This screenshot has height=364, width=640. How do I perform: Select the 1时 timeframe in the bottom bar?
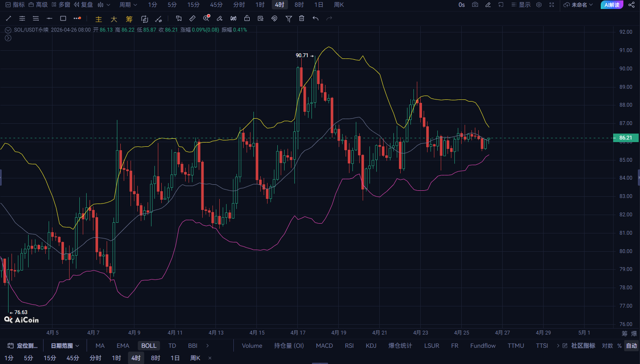[x=116, y=358]
